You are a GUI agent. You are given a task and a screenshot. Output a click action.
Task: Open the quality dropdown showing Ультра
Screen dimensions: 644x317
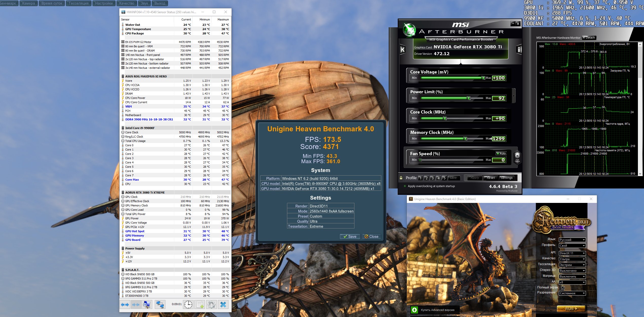tap(572, 259)
